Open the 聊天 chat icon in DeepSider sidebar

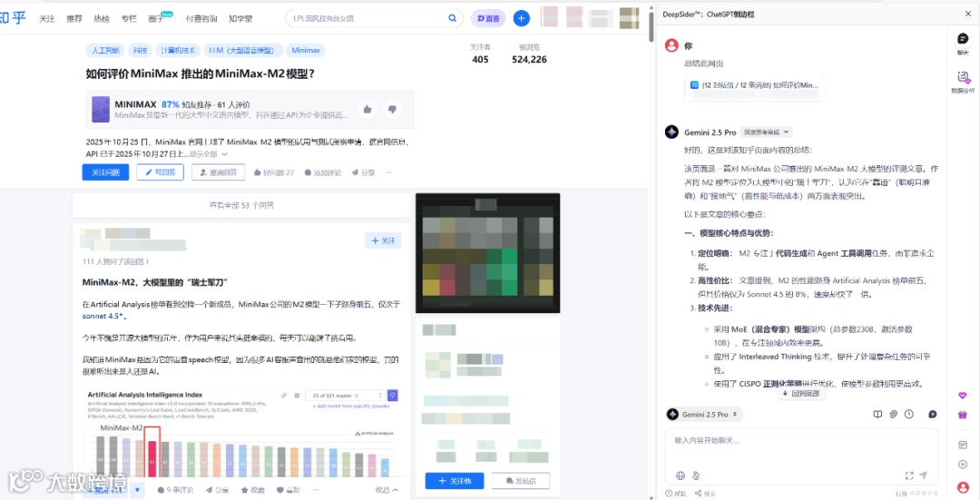click(x=963, y=44)
